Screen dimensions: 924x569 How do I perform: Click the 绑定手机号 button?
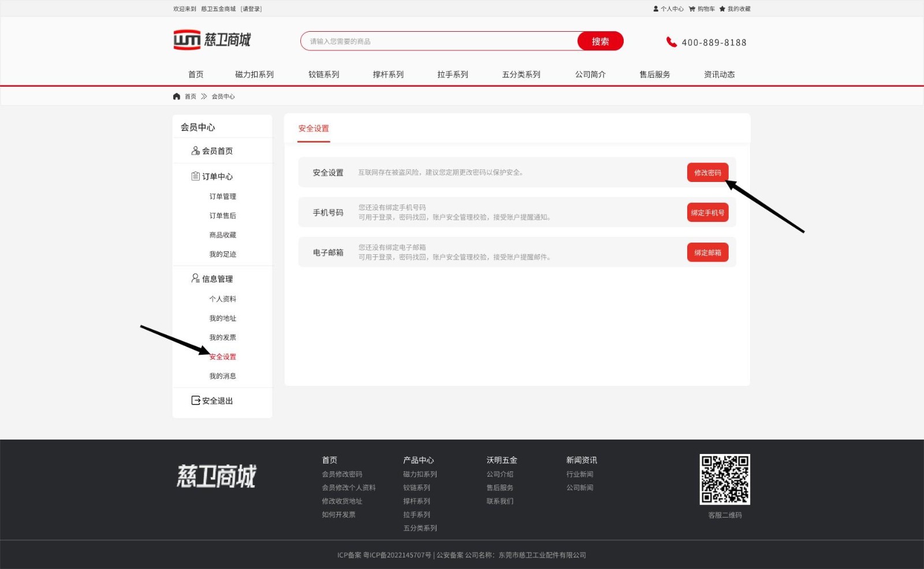707,213
